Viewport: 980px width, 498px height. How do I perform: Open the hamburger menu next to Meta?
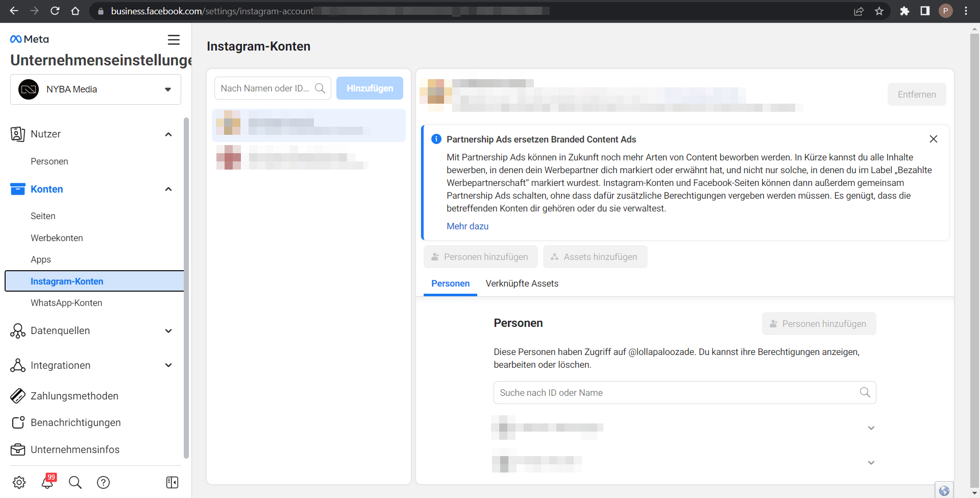(174, 39)
